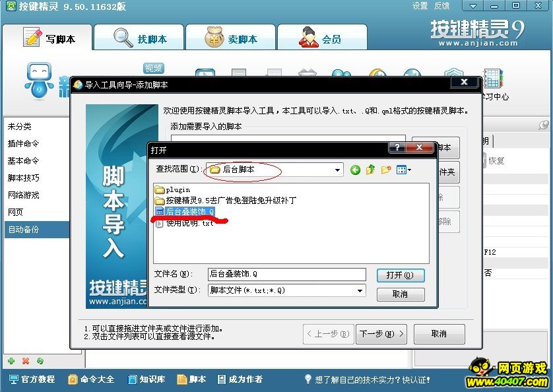This screenshot has height=392, width=553.
Task: Click the 视频 button
Action: click(x=154, y=68)
